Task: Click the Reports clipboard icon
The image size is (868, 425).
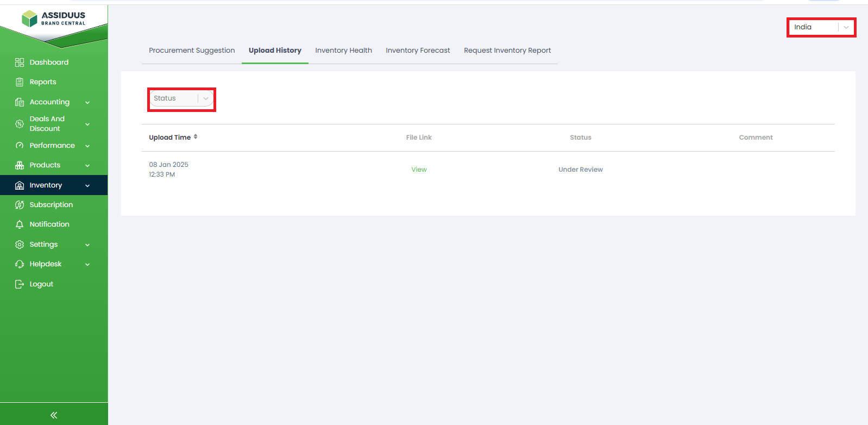Action: [x=20, y=82]
